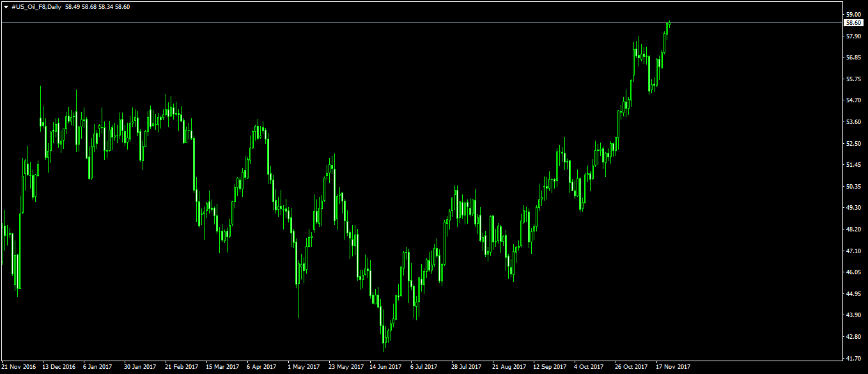
Task: Click the 44.95 price axis label
Action: click(x=853, y=294)
